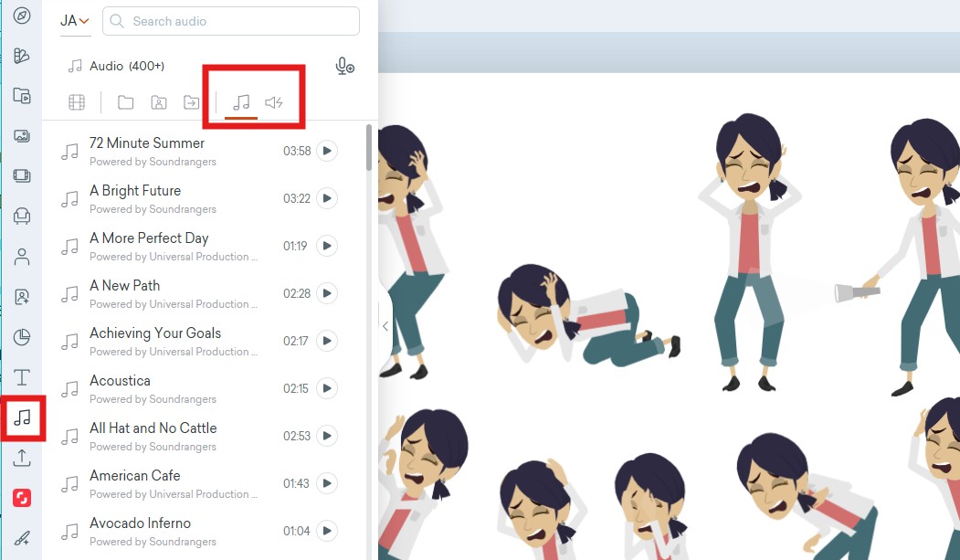Select the A Bright Future title

pos(135,191)
